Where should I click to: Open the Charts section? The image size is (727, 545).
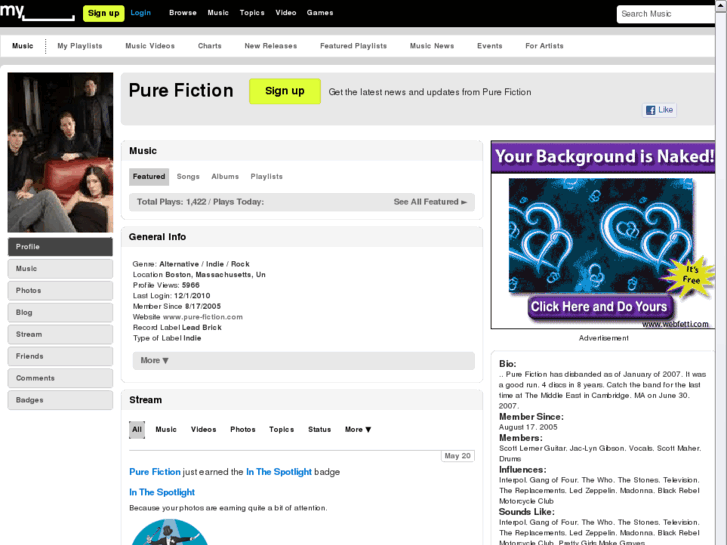[210, 46]
